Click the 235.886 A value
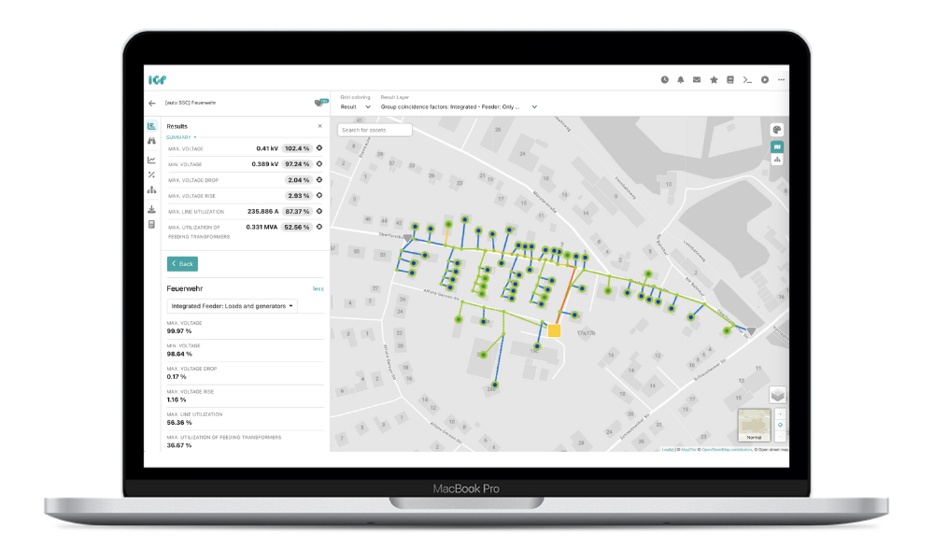Viewport: 934px width, 560px height. coord(262,211)
